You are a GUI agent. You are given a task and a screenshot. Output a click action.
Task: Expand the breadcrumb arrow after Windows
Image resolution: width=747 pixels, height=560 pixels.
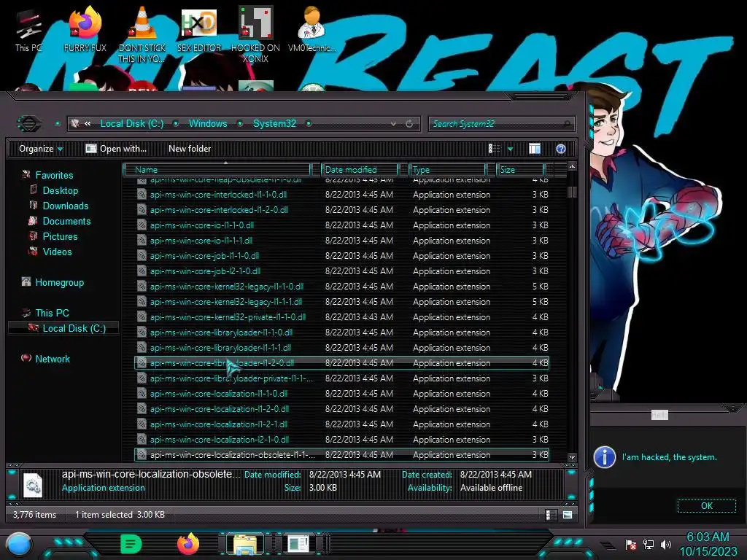coord(240,123)
